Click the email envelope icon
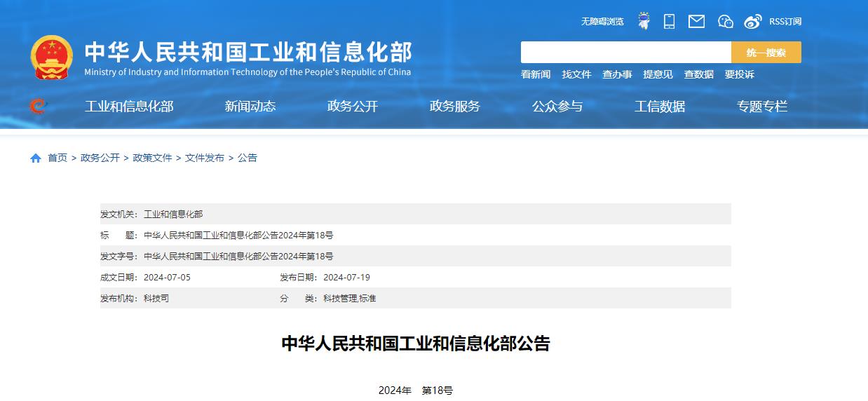 point(696,22)
